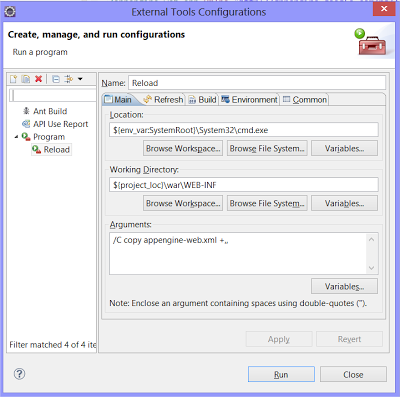This screenshot has width=400, height=397.
Task: Click the Ant Build icon
Action: [x=26, y=111]
